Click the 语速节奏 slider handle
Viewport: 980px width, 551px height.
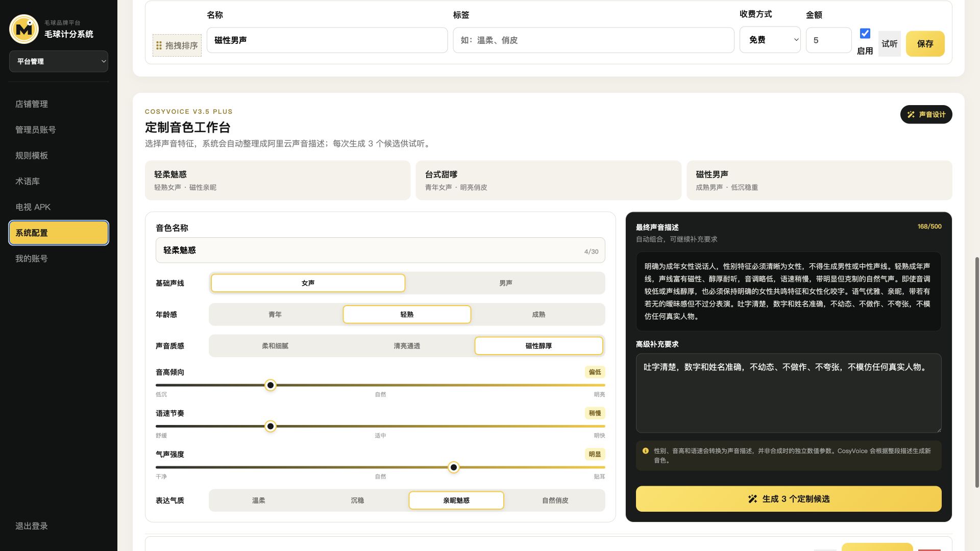(271, 427)
